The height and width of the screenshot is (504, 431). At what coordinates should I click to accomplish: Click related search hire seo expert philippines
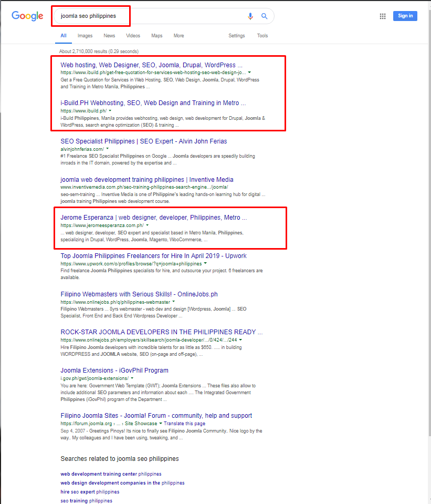[x=90, y=492]
